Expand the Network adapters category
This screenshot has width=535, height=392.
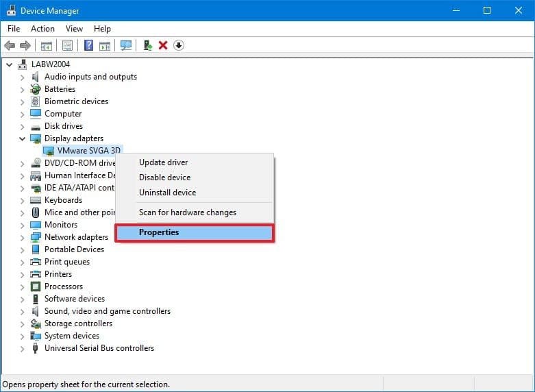[23, 237]
